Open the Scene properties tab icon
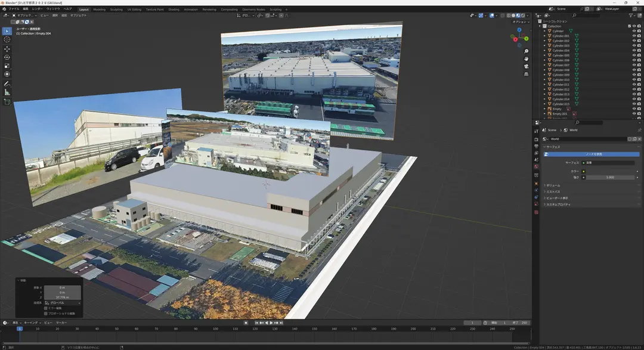Image resolution: width=644 pixels, height=350 pixels. pos(536,160)
